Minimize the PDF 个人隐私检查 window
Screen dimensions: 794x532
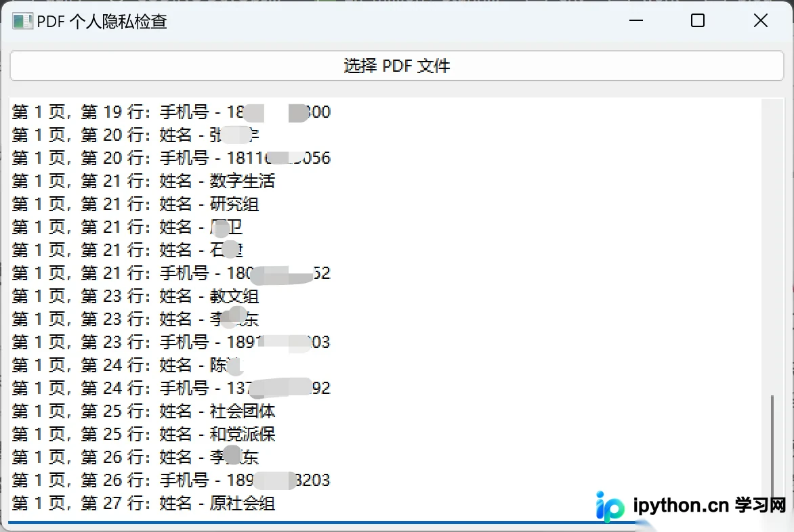pos(636,21)
